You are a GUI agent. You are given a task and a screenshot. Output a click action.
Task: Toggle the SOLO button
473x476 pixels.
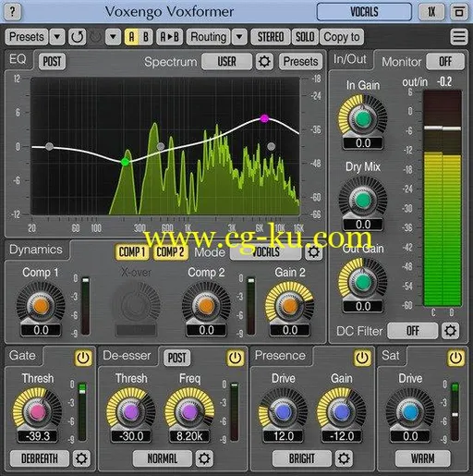pos(305,37)
